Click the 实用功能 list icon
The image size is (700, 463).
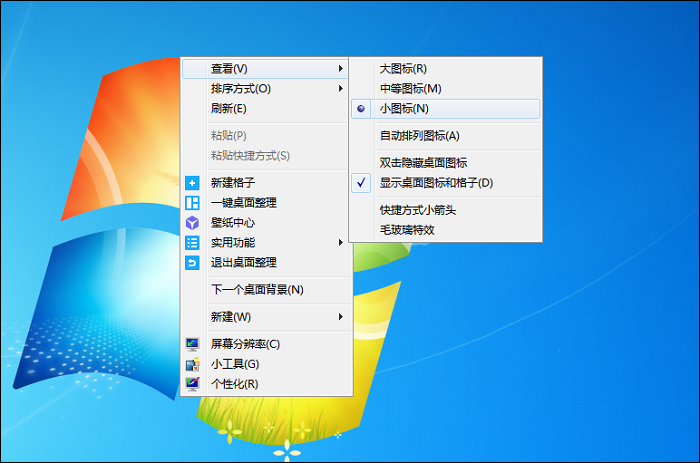(193, 242)
